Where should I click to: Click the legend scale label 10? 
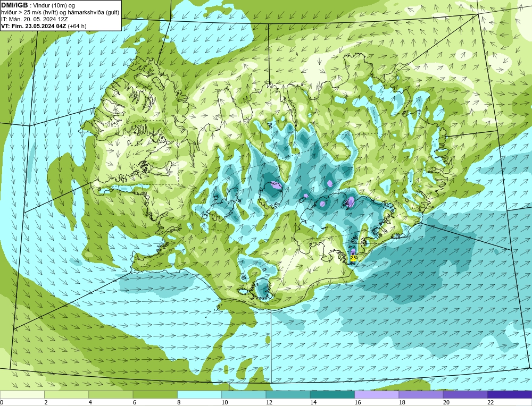tap(225, 402)
